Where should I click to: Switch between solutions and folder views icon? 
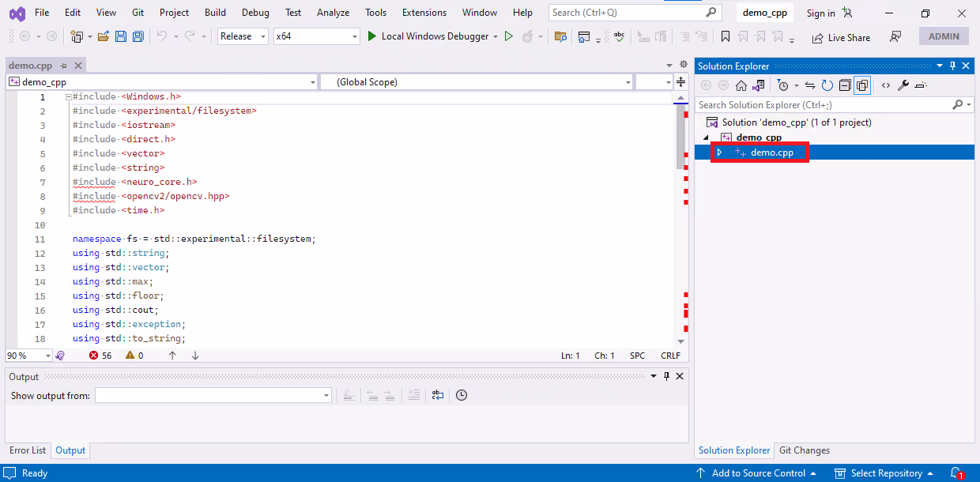click(759, 85)
